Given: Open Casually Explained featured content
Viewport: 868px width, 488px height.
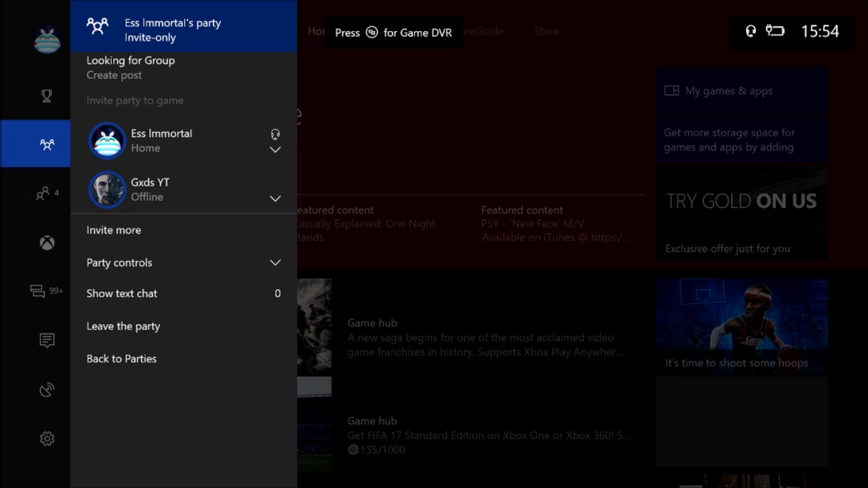Looking at the screenshot, I should [x=366, y=224].
